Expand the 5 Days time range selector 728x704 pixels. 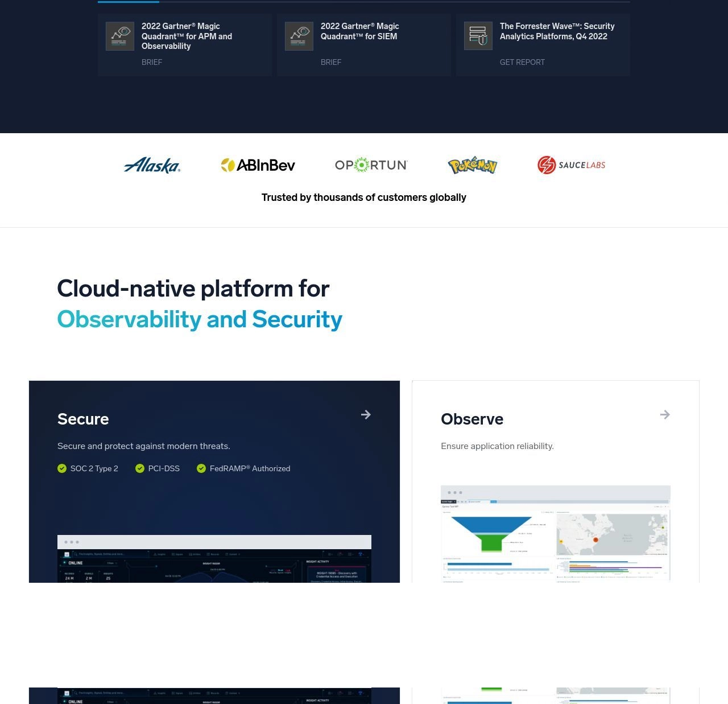113,563
